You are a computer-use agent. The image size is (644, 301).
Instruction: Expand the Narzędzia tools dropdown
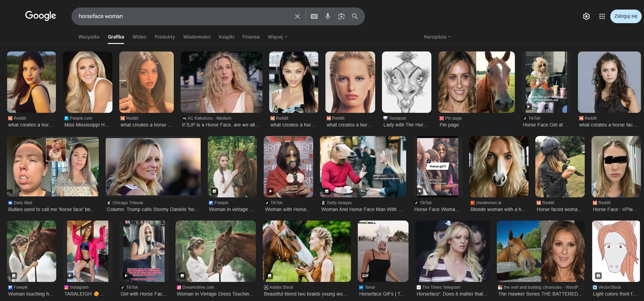[x=437, y=37]
